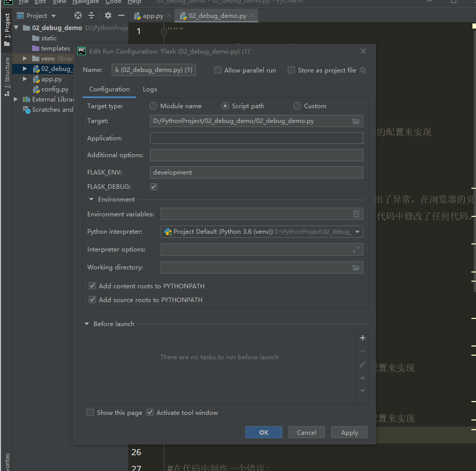Click the Additional options field

(257, 155)
